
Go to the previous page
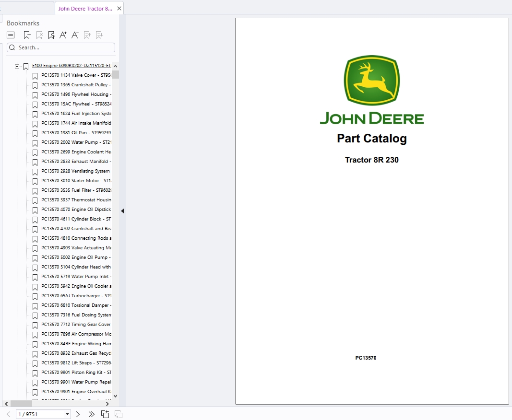[9, 414]
